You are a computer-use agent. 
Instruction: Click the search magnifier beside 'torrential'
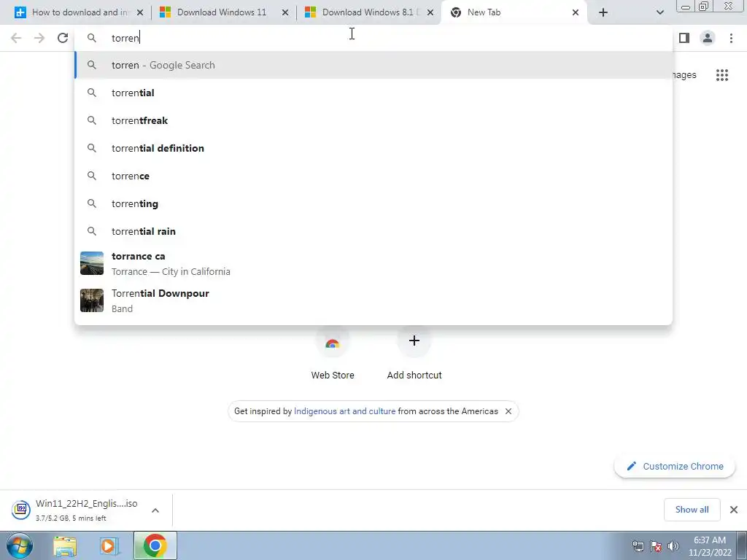(x=92, y=93)
